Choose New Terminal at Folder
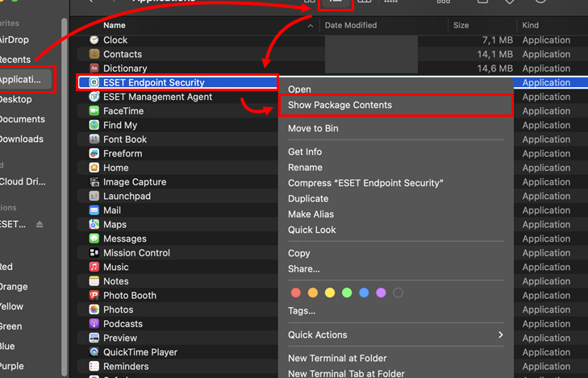 tap(337, 359)
